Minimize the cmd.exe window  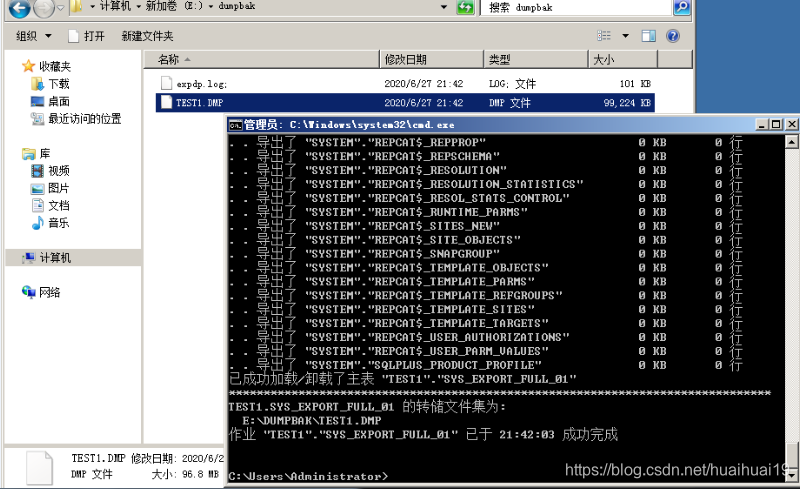click(762, 124)
